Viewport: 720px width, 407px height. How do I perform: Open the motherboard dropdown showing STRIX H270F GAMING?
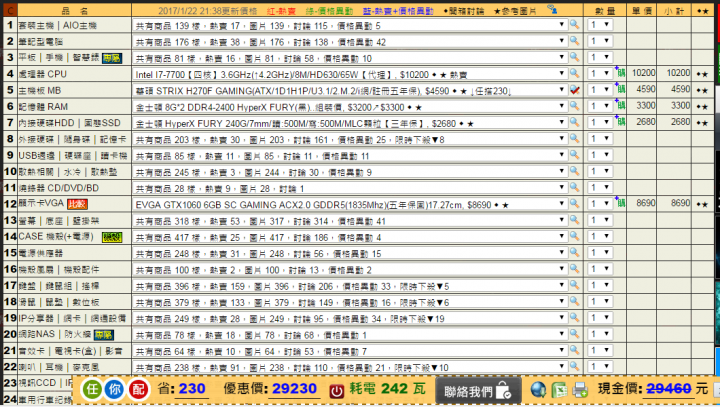point(350,90)
